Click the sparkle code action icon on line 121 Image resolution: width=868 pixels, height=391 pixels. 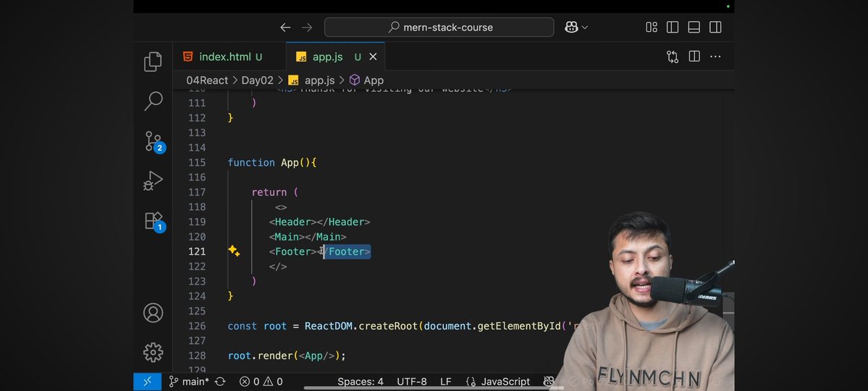(234, 251)
